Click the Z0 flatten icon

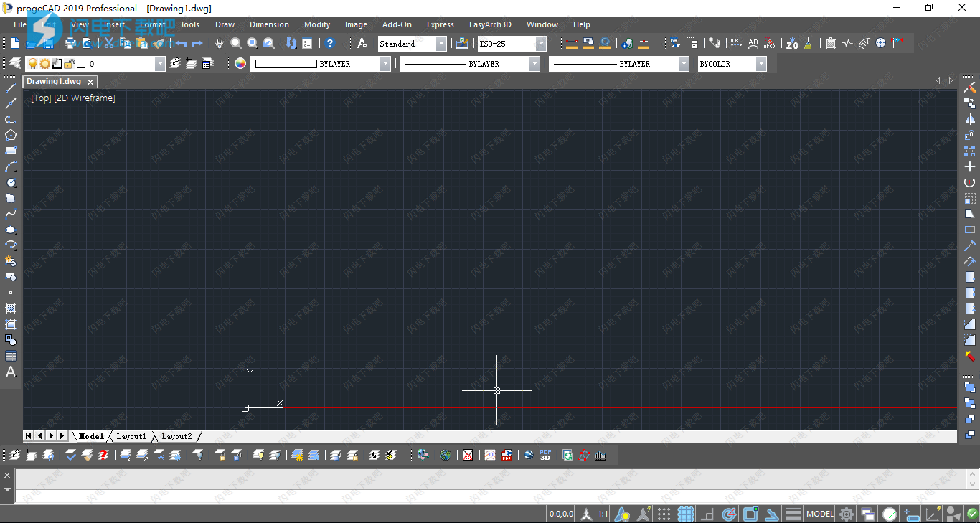coord(791,44)
